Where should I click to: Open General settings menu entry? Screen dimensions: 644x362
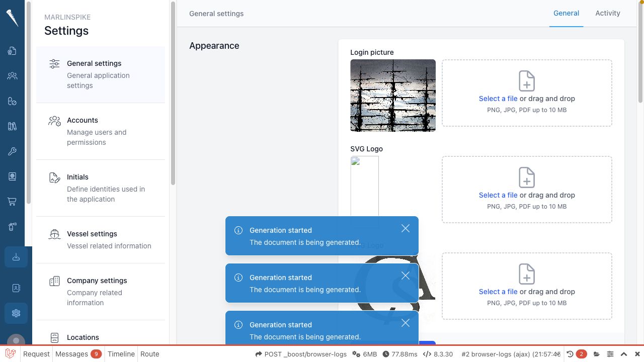tap(101, 74)
